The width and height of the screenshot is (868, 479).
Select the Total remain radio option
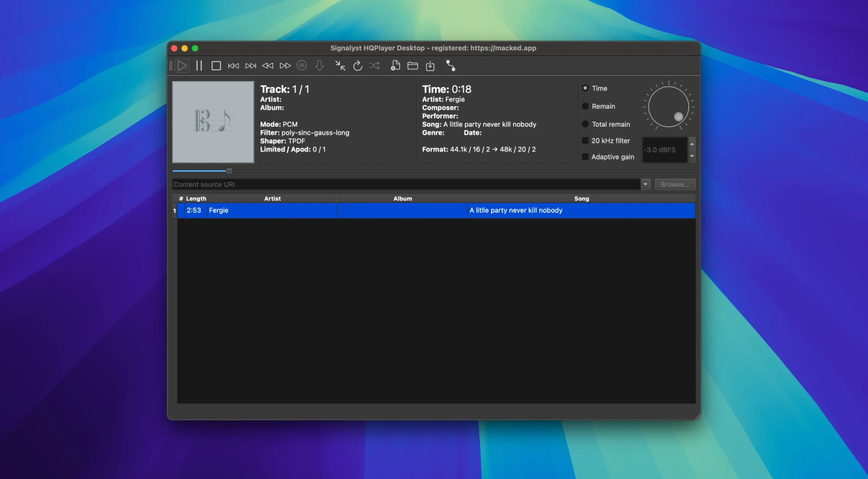coord(585,124)
